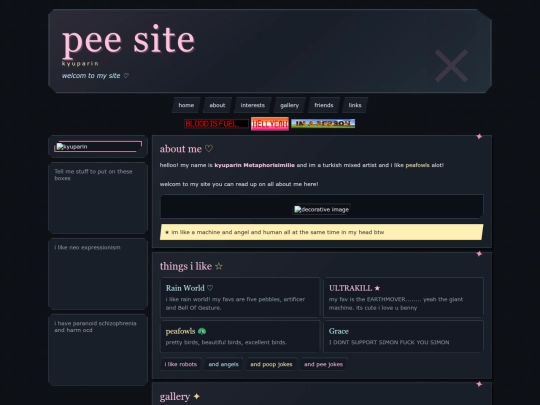
Task: Click the five pebbles Rain World description
Action: [235, 303]
